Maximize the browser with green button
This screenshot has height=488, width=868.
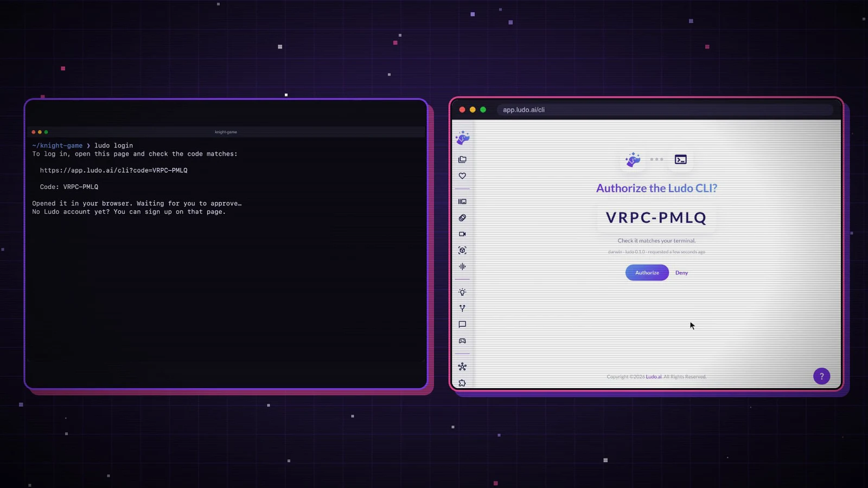coord(483,110)
